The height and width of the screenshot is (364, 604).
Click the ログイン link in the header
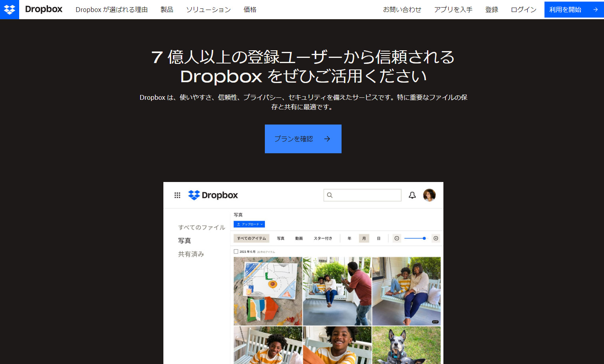pos(523,9)
